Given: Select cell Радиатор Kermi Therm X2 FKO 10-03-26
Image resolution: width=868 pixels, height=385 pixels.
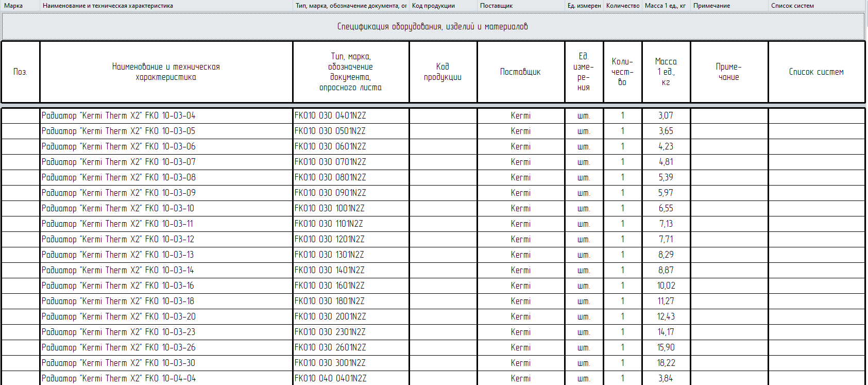Looking at the screenshot, I should pyautogui.click(x=166, y=347).
